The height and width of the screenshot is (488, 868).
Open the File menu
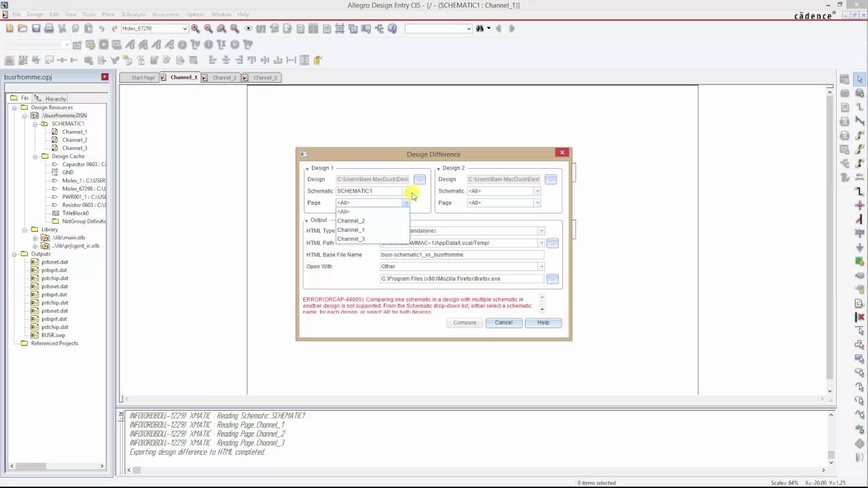pos(16,14)
